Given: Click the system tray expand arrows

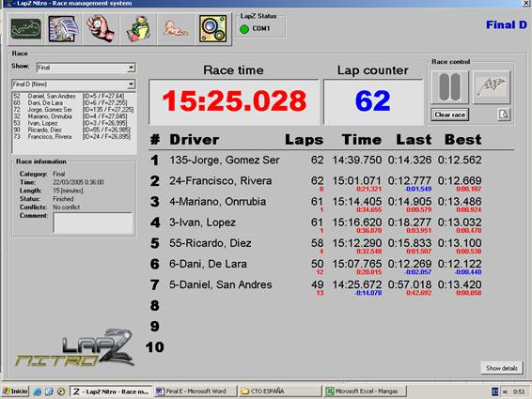Looking at the screenshot, I should point(505,391).
